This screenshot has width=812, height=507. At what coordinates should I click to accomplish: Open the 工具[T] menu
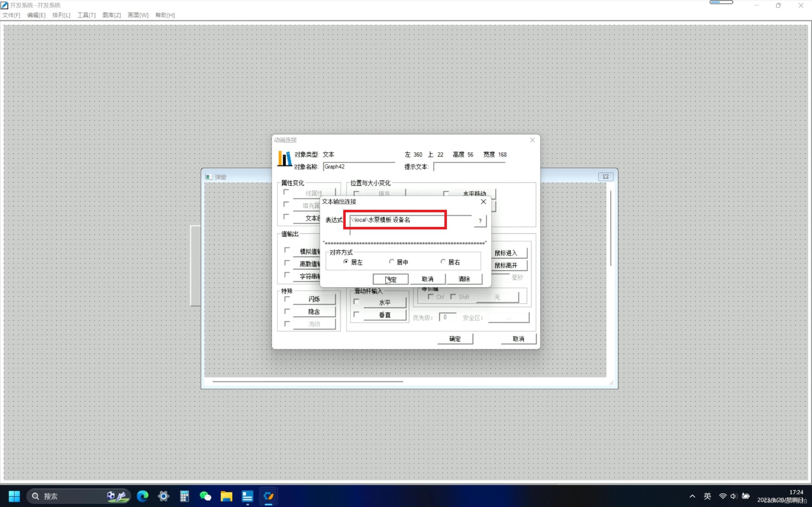[86, 15]
